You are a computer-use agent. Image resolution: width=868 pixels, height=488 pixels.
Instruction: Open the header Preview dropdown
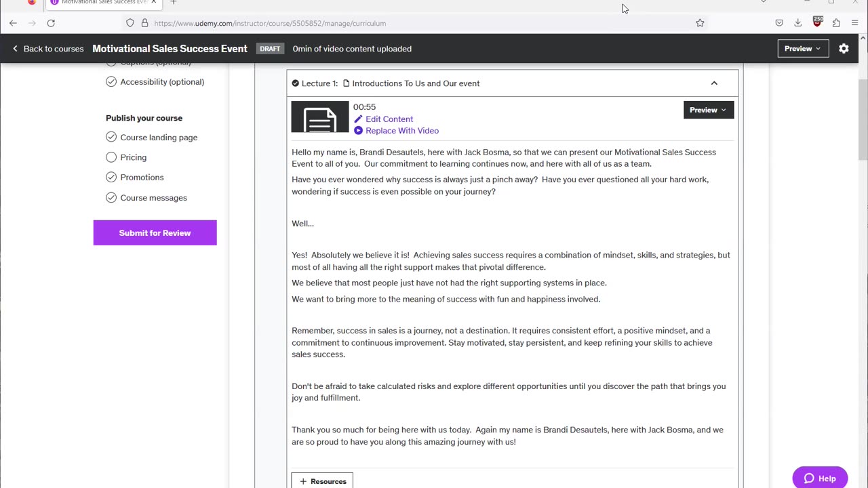(803, 49)
